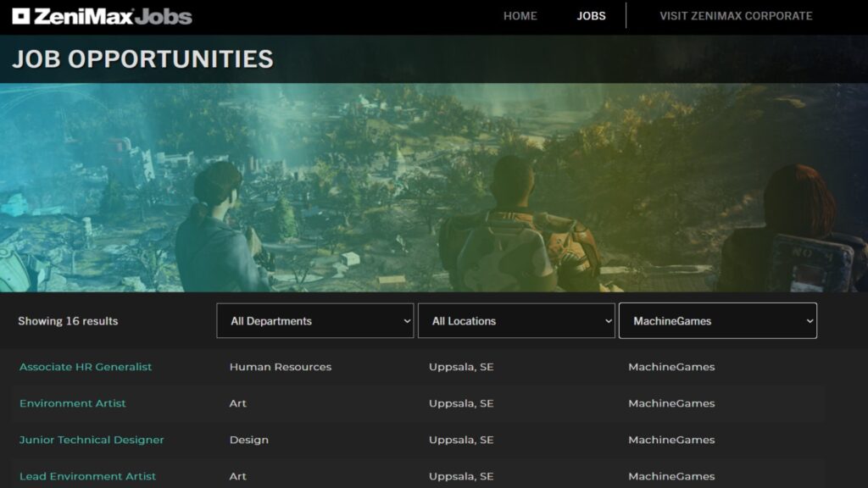The width and height of the screenshot is (868, 488).
Task: Click 'Uppsala, SE' in Lead Environment Artist row
Action: (461, 476)
